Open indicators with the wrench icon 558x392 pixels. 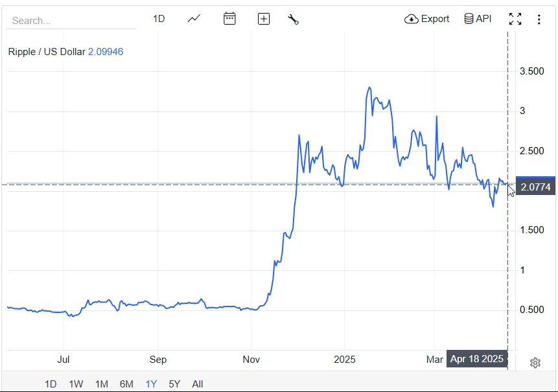293,19
